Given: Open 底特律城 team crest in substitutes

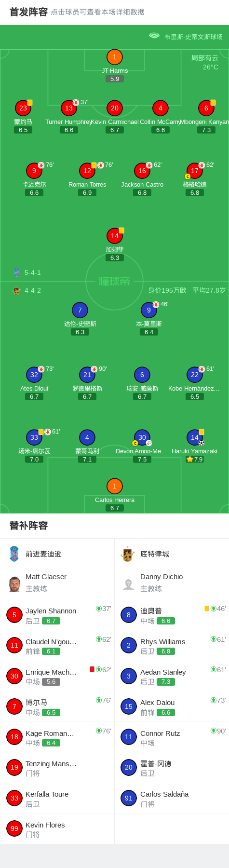Looking at the screenshot, I should (128, 554).
